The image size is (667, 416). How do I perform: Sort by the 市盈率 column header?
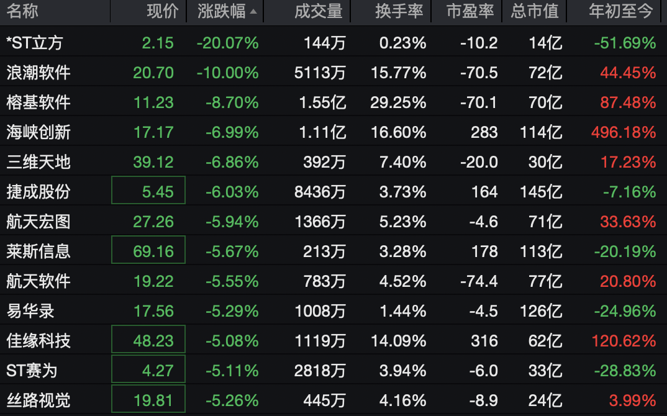(x=469, y=12)
